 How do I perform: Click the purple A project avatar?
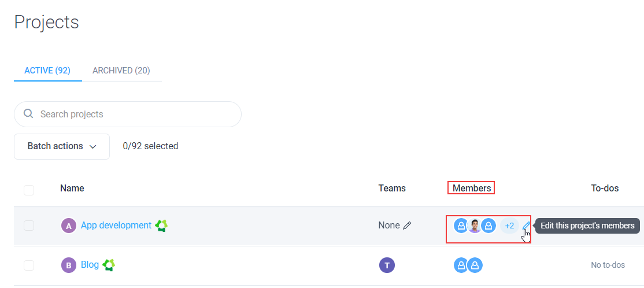point(69,226)
